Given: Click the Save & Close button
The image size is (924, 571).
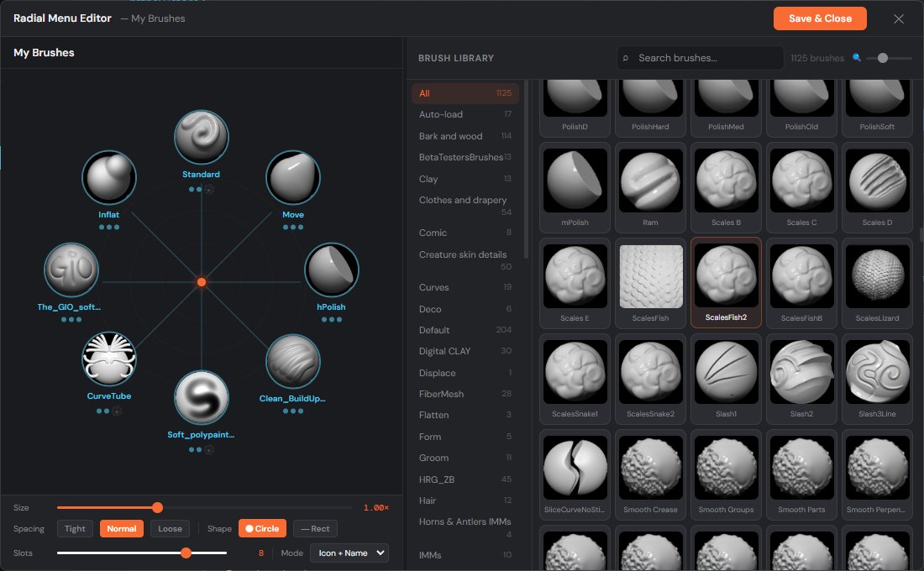Looking at the screenshot, I should coord(820,18).
